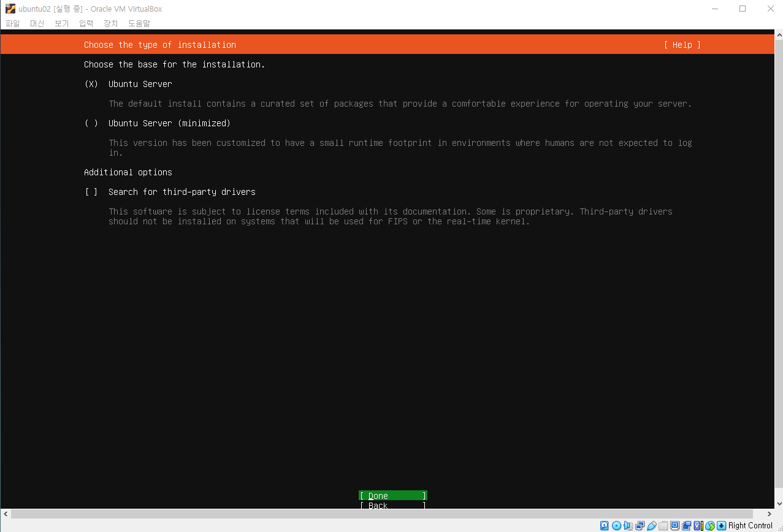Open the 입력 menu
This screenshot has width=783, height=532.
86,23
